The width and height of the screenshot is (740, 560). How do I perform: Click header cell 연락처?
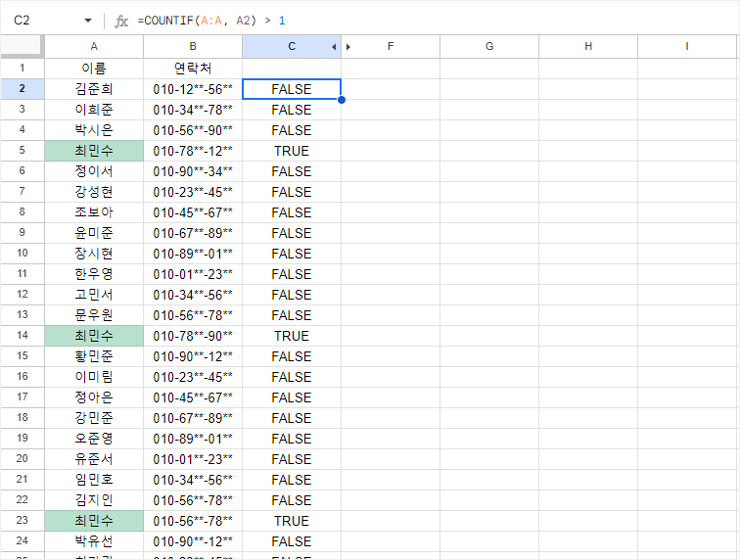(x=193, y=69)
